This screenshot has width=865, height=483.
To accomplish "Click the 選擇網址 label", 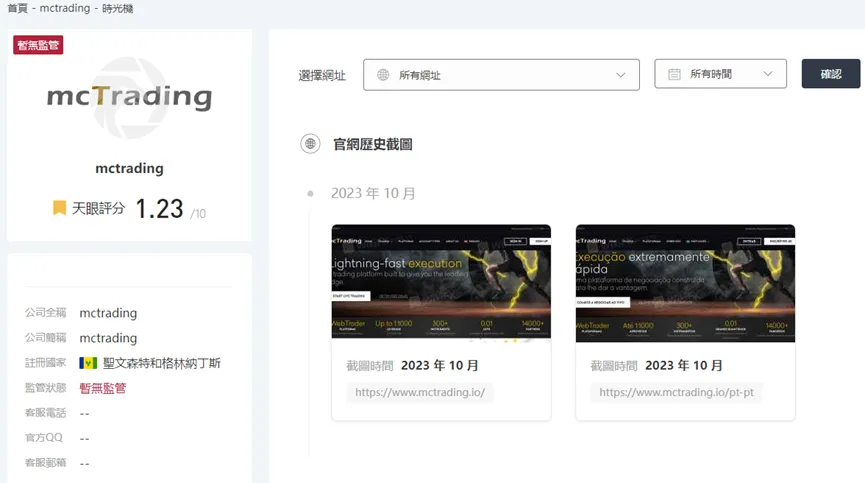I will click(x=322, y=76).
